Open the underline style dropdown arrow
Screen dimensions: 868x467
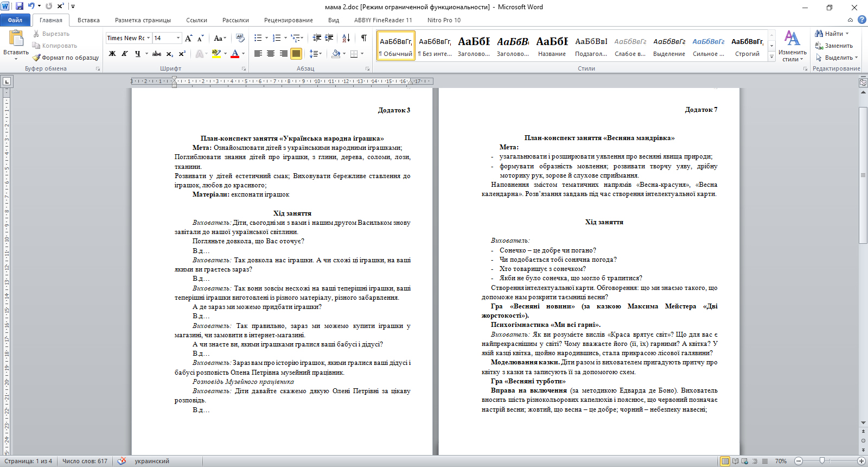pyautogui.click(x=146, y=54)
